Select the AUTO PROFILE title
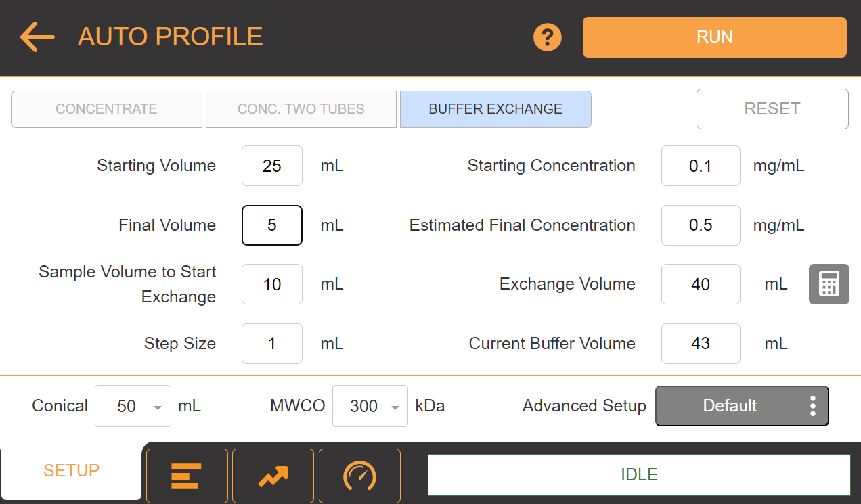 point(170,37)
